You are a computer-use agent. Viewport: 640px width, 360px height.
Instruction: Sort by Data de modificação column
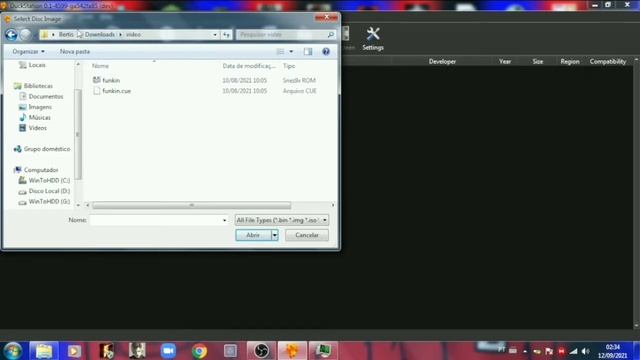tap(249, 66)
